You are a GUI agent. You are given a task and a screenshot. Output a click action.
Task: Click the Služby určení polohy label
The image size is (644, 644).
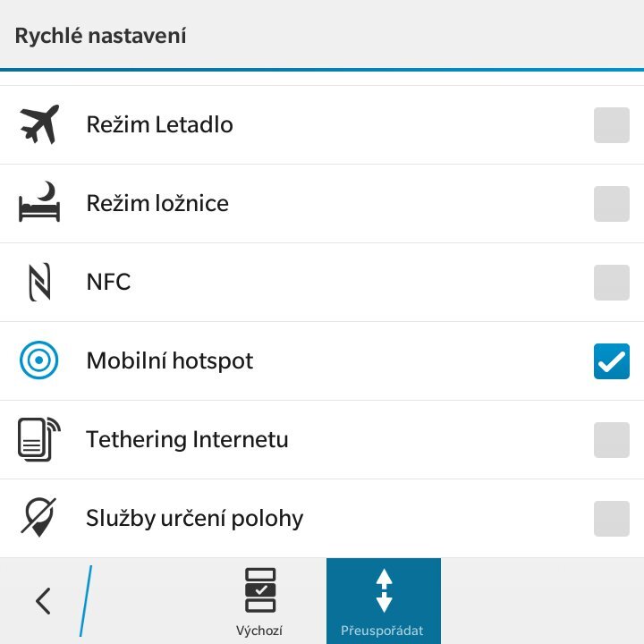pyautogui.click(x=195, y=518)
